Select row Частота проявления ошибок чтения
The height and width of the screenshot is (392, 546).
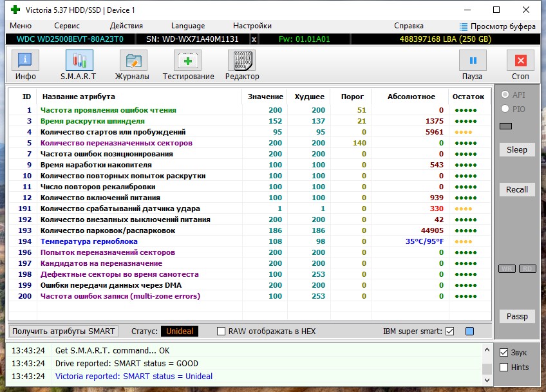pos(250,110)
